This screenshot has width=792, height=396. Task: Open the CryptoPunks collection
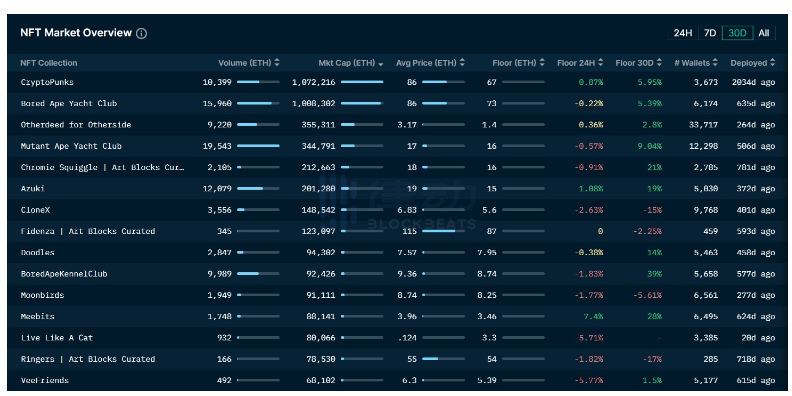(47, 82)
